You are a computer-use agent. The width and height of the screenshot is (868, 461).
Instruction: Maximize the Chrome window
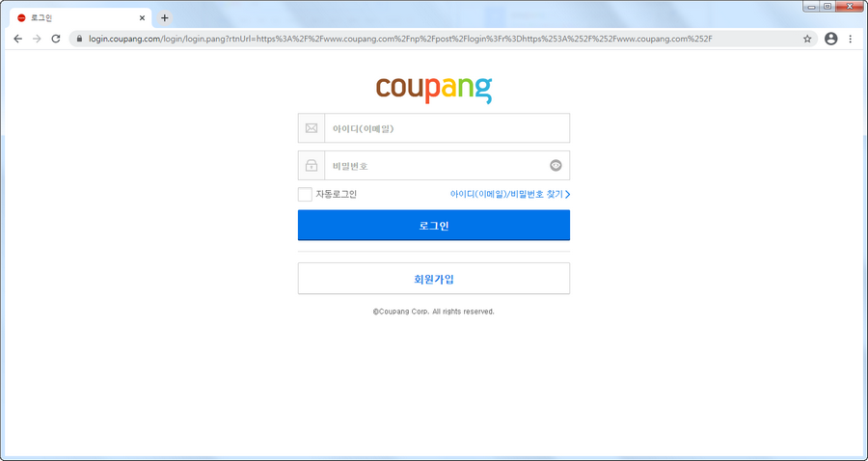[x=827, y=6]
